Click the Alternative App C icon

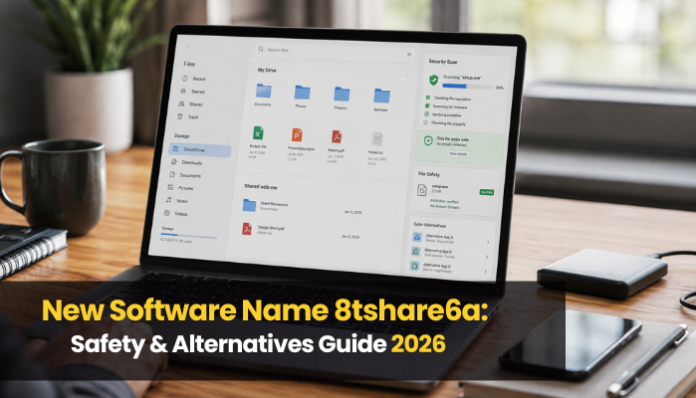tap(414, 266)
